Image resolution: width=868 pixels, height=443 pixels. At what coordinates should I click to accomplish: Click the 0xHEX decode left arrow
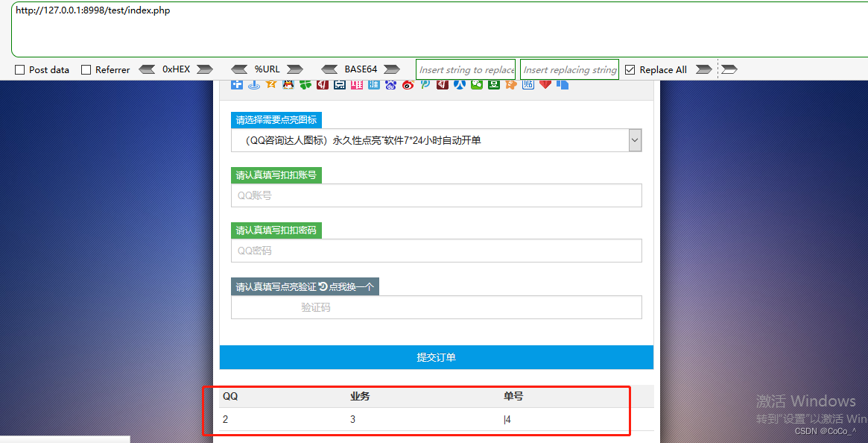[147, 69]
